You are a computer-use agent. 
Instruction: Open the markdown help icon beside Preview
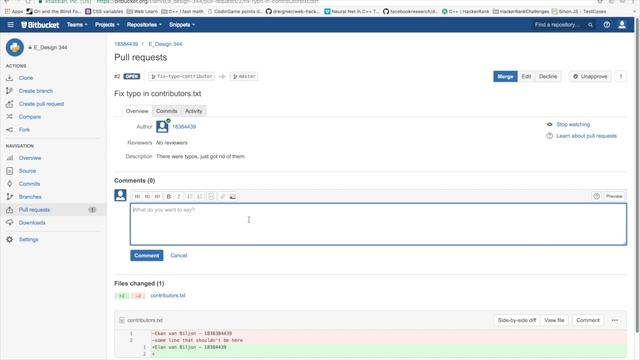[x=597, y=196]
